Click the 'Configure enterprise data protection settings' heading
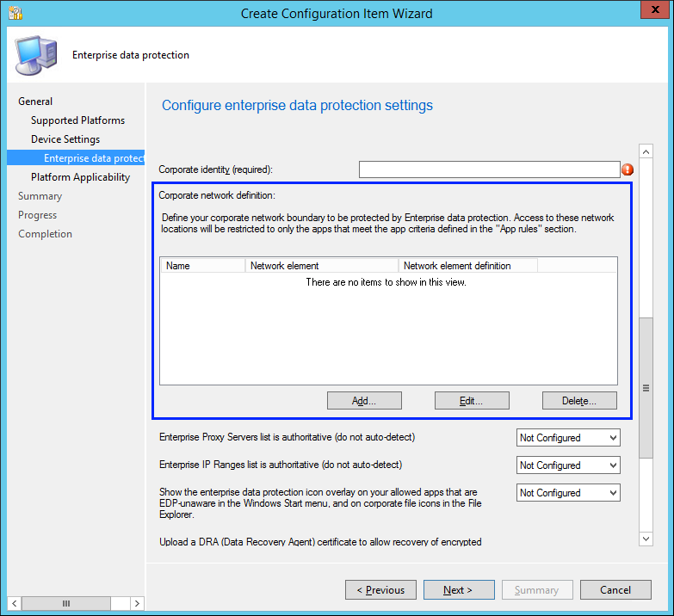The image size is (674, 616). pos(297,105)
